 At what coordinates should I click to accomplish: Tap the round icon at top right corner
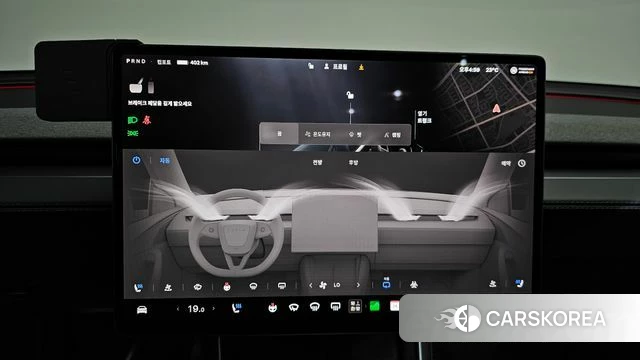513,70
